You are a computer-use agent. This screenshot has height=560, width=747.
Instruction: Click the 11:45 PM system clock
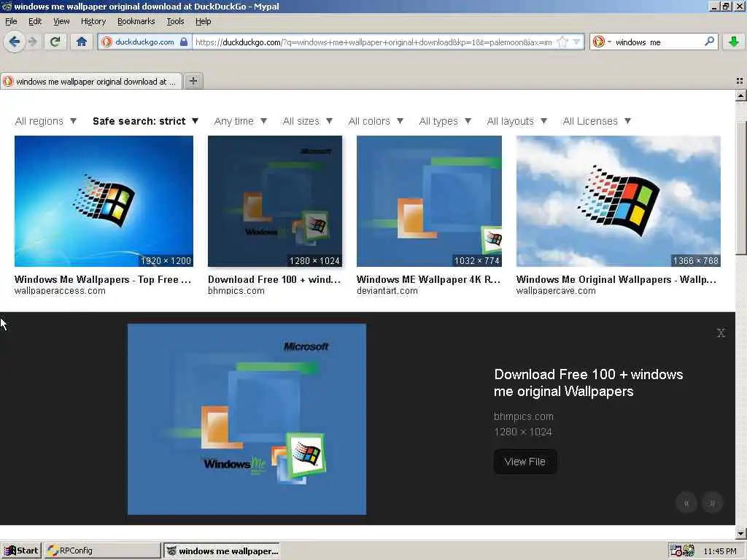tap(719, 551)
